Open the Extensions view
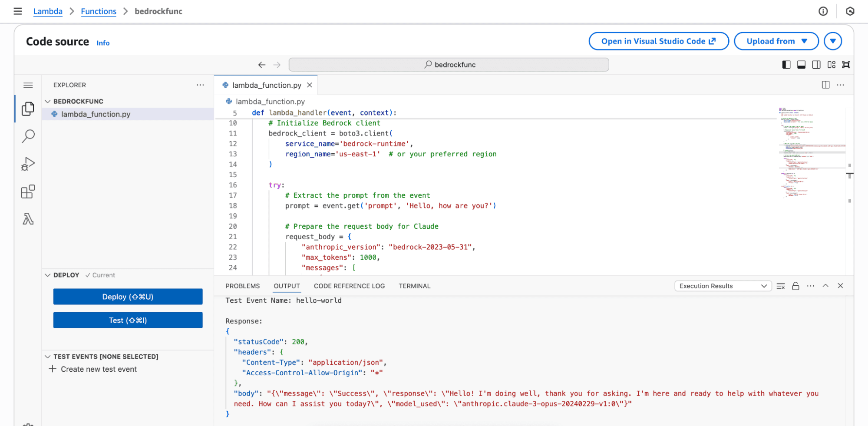The width and height of the screenshot is (868, 426). (x=28, y=192)
